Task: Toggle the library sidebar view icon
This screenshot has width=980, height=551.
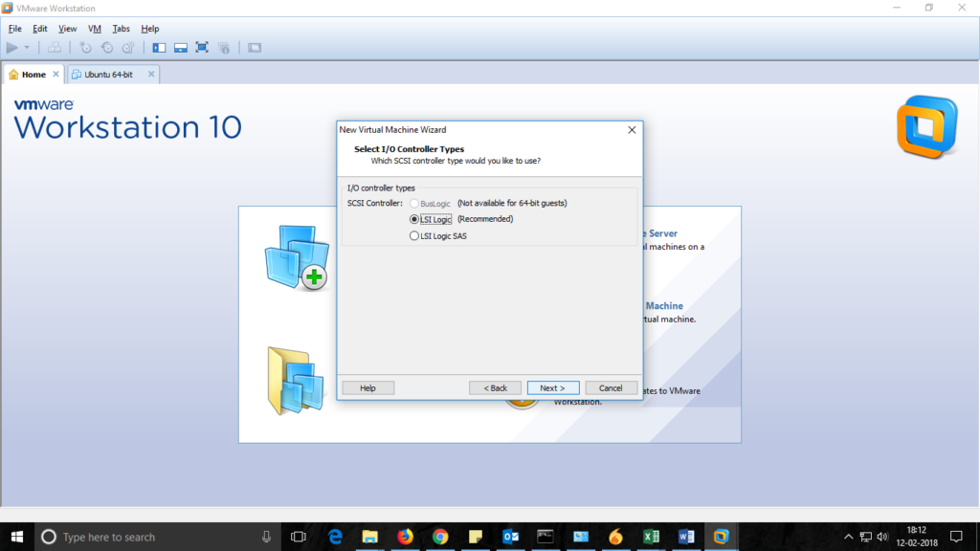Action: [159, 48]
